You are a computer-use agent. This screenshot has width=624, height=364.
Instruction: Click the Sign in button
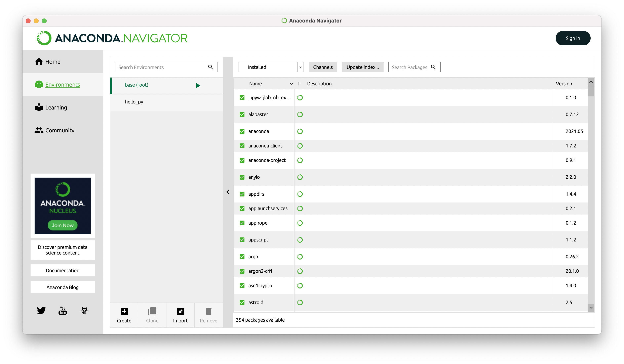point(573,38)
